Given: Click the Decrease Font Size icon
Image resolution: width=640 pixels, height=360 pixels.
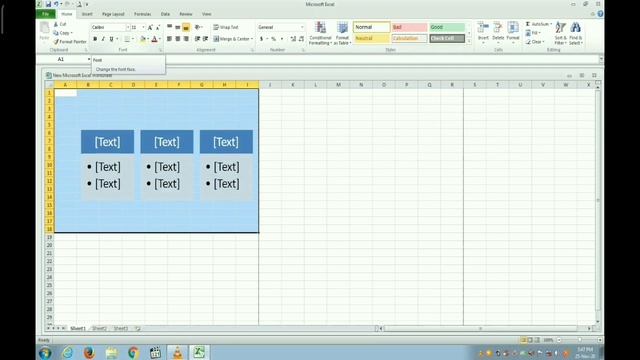Looking at the screenshot, I should coord(158,27).
